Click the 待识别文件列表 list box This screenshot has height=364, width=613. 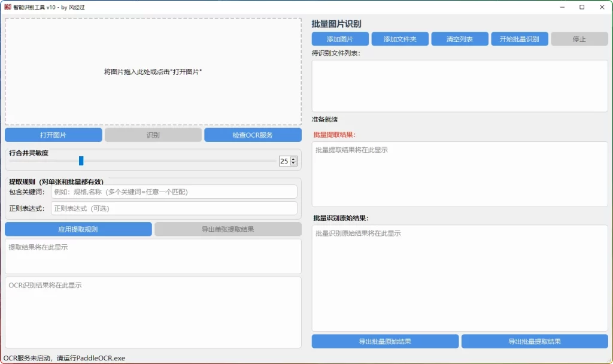click(459, 86)
